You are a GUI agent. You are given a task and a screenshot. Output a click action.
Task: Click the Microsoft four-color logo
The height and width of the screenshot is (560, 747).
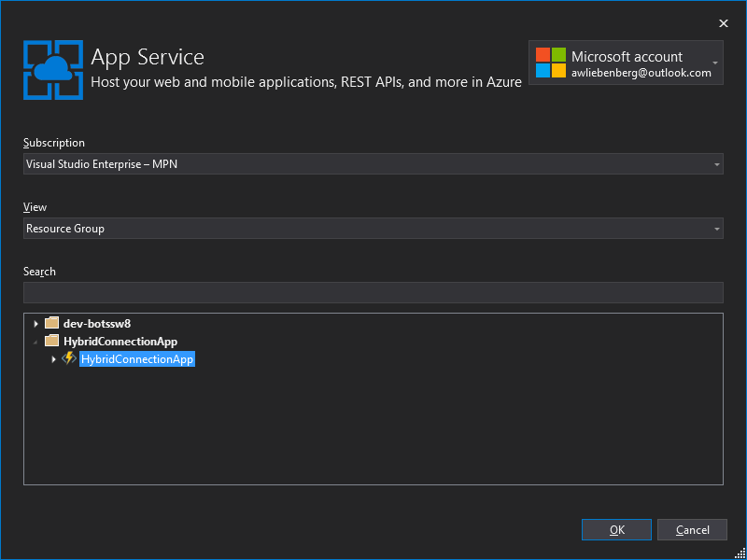coord(551,63)
